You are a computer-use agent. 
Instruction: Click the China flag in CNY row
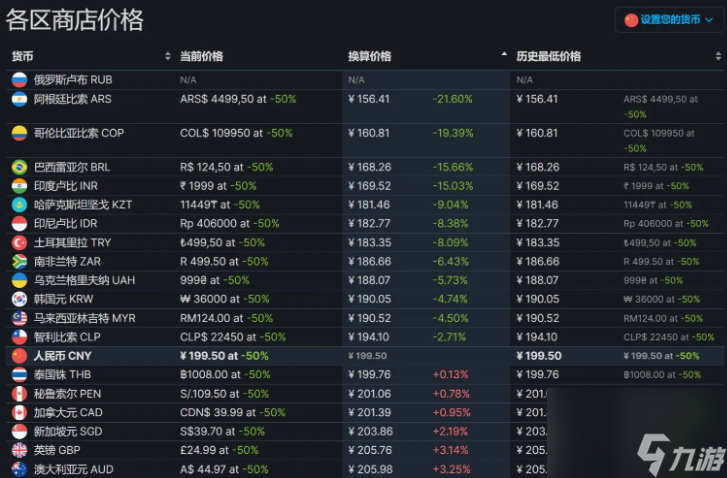click(19, 356)
